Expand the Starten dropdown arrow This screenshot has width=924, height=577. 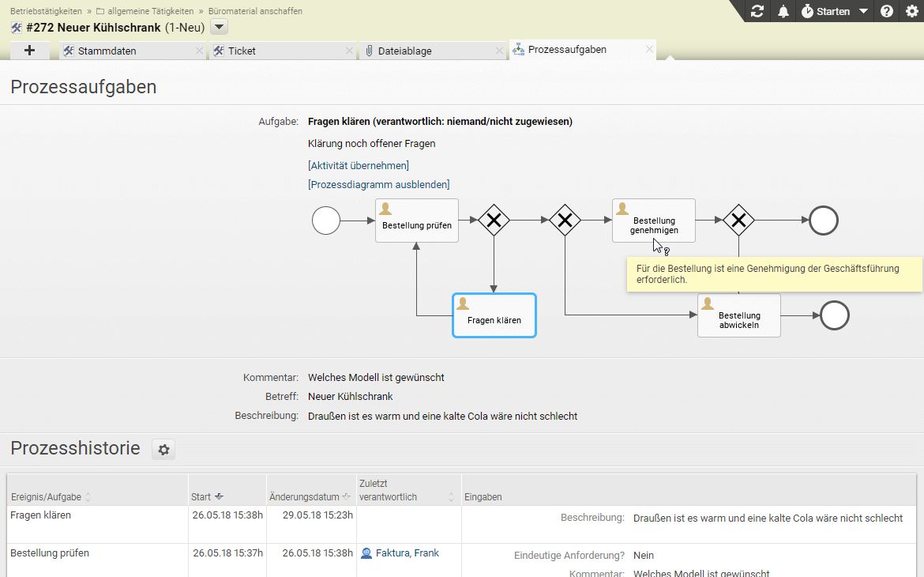click(863, 11)
